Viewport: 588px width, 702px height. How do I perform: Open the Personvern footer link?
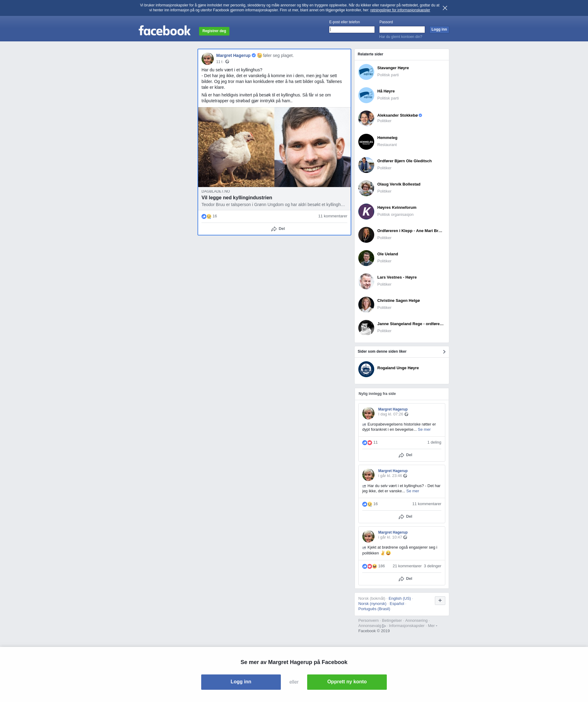tap(368, 621)
